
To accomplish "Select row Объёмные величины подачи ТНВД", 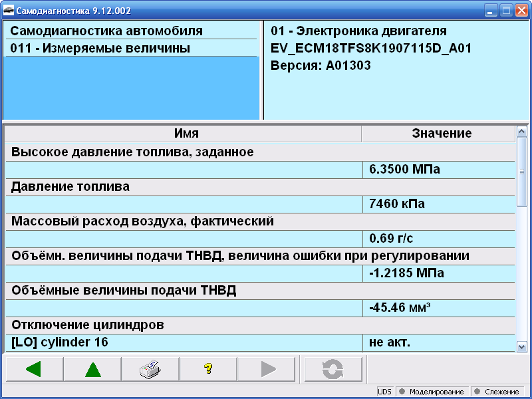I will pyautogui.click(x=260, y=291).
